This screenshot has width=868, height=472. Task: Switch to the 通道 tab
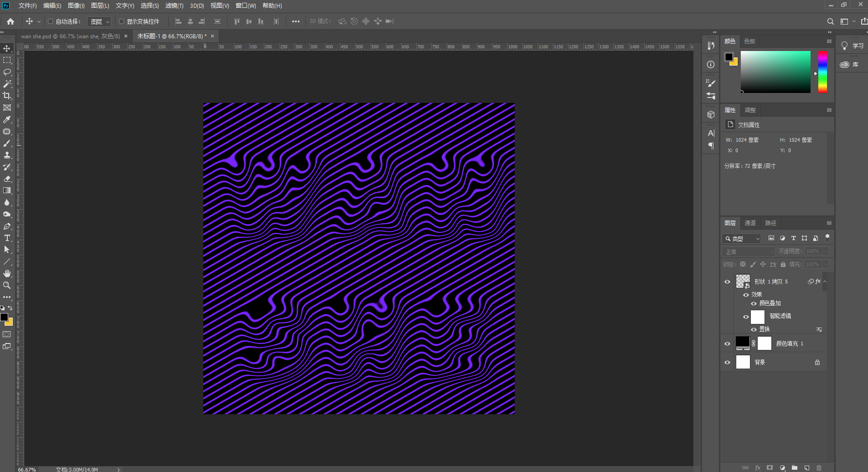[750, 223]
